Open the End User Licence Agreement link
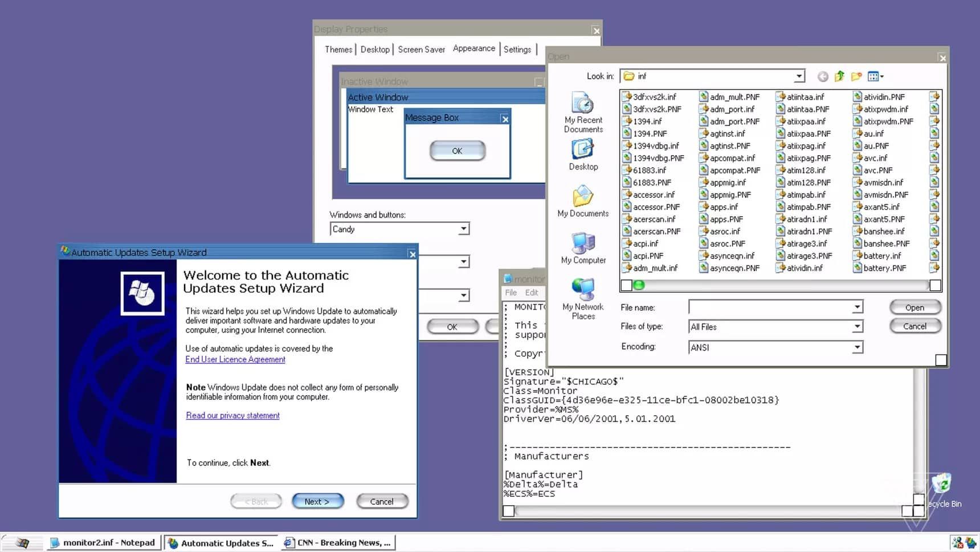This screenshot has width=980, height=552. [x=235, y=359]
